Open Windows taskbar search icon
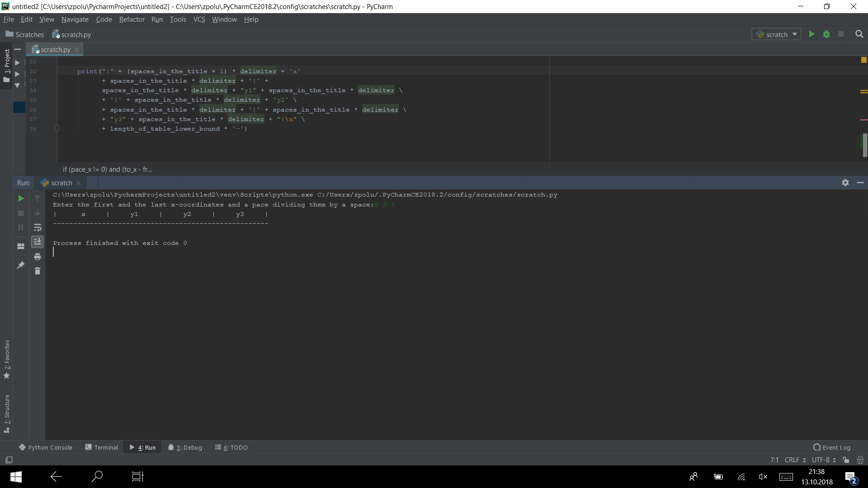Screen dimensions: 868x488 point(97,477)
